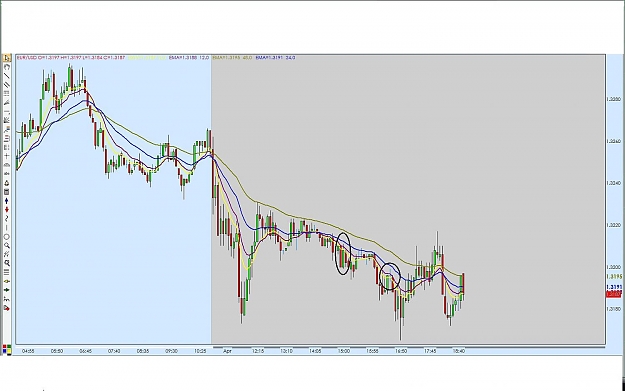Click the three horizontal lines icon
625x391 pixels.
(6, 272)
